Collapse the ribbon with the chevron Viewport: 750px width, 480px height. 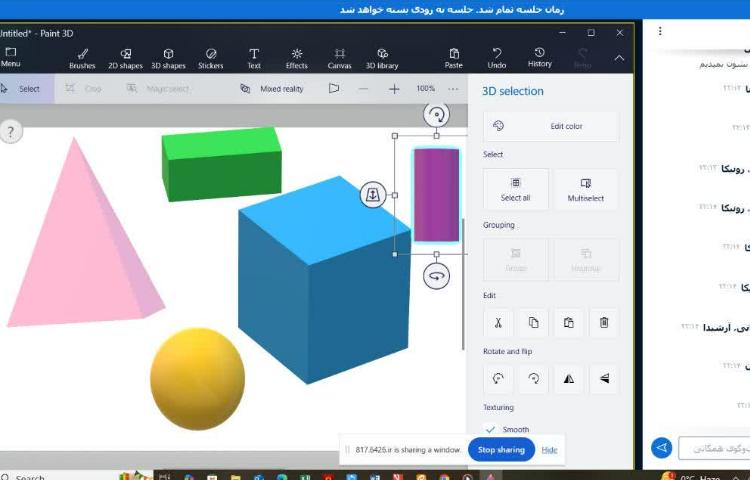[x=619, y=58]
